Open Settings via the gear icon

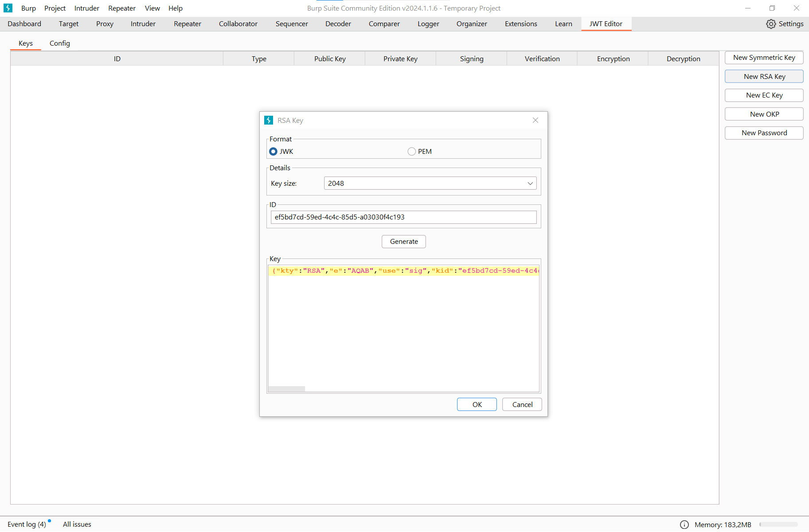[771, 24]
